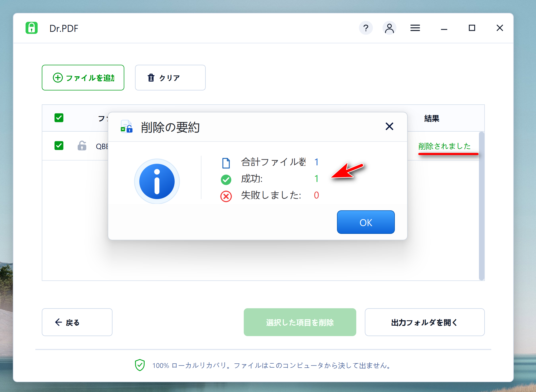This screenshot has height=392, width=536.
Task: Toggle the select-all header checkbox
Action: click(x=59, y=118)
